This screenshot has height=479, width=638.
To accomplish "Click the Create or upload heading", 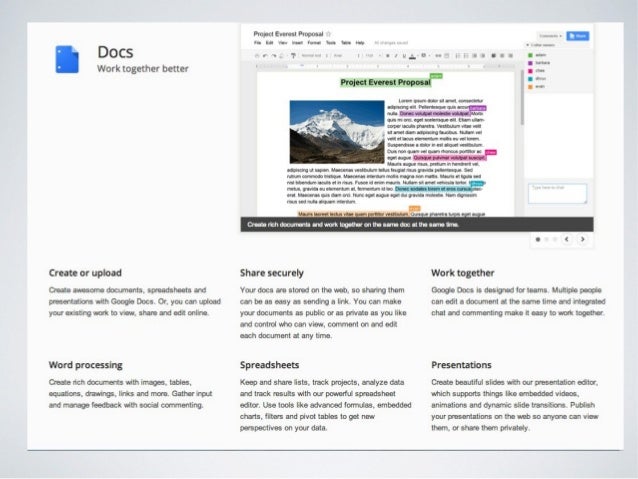I will tap(85, 273).
